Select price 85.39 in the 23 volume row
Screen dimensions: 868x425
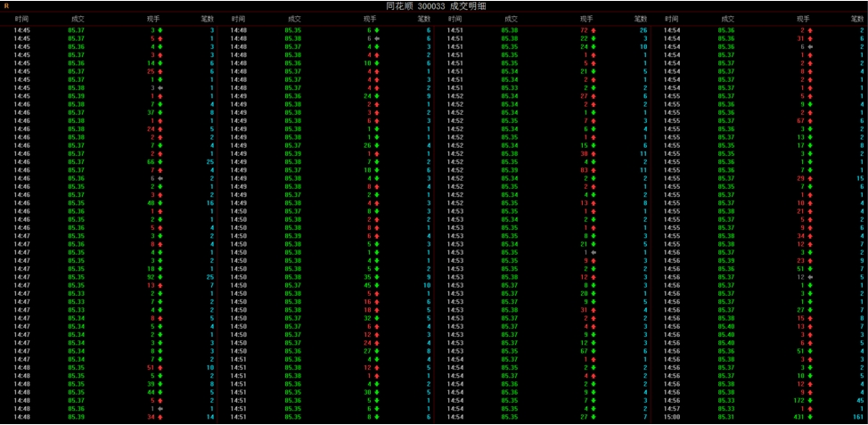coord(725,261)
